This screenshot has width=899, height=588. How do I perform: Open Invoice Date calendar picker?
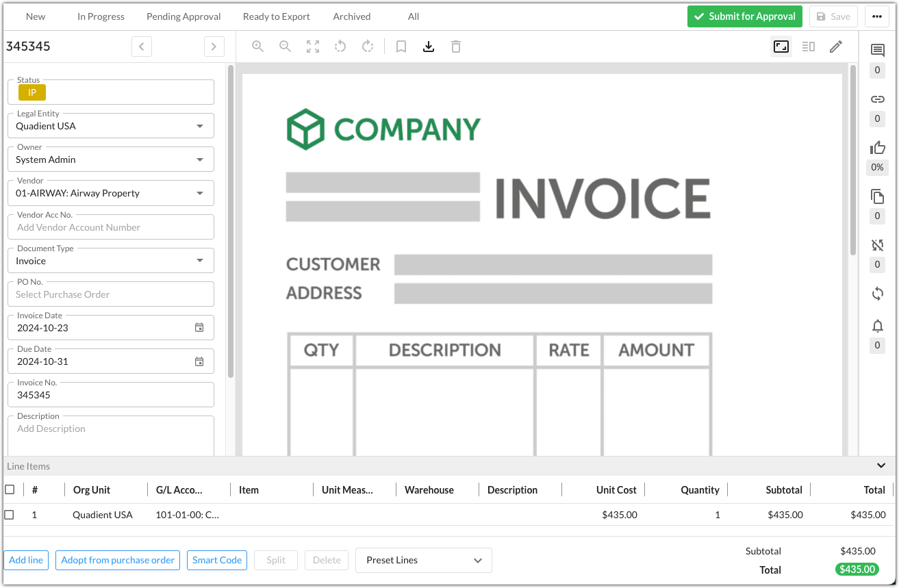(x=199, y=328)
